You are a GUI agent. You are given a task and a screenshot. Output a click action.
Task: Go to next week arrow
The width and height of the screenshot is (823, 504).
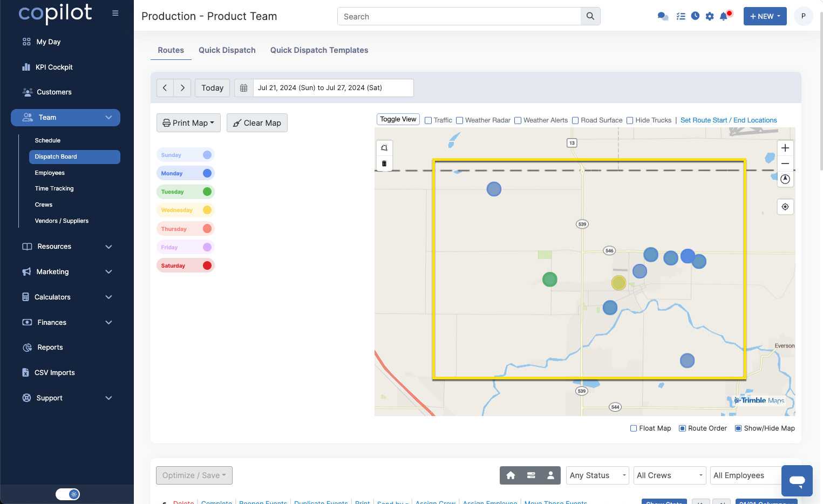(x=182, y=88)
